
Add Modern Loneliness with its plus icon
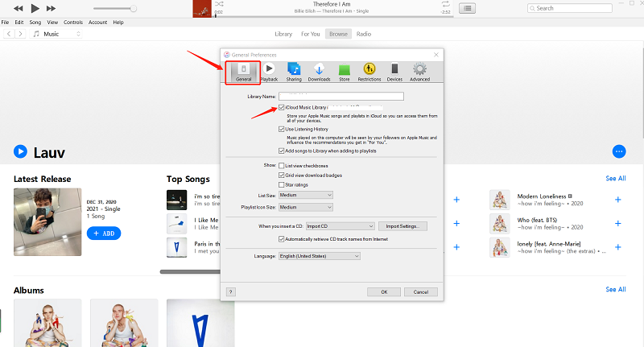617,200
